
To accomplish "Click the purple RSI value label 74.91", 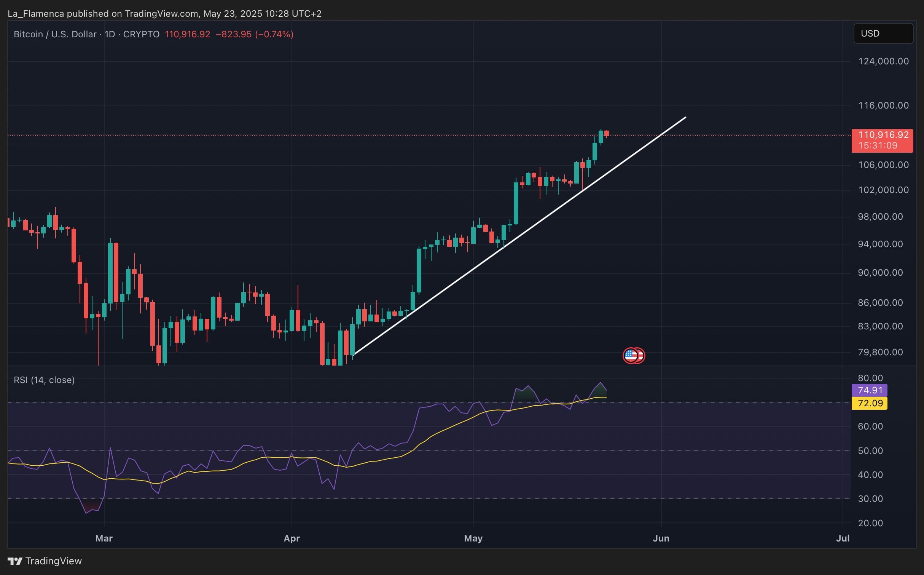I will coord(869,390).
